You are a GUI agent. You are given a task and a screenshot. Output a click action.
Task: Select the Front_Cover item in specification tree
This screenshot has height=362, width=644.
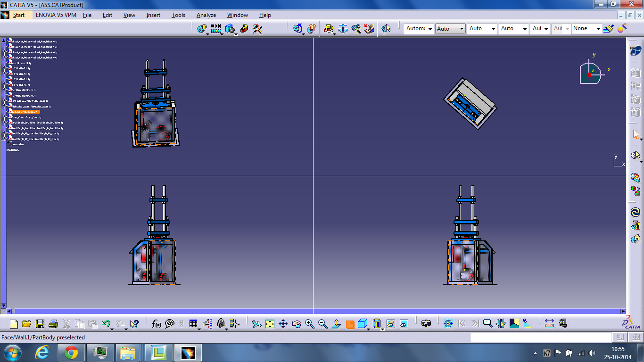tap(26, 117)
